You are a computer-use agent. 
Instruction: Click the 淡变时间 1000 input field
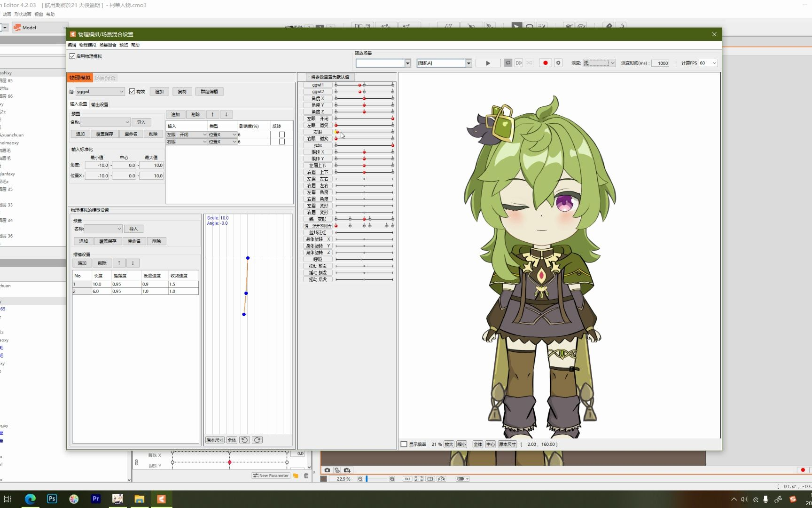point(660,63)
